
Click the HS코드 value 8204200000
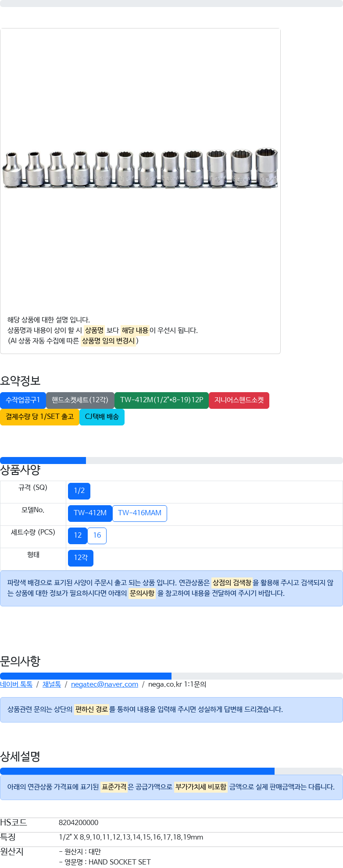coord(79,823)
